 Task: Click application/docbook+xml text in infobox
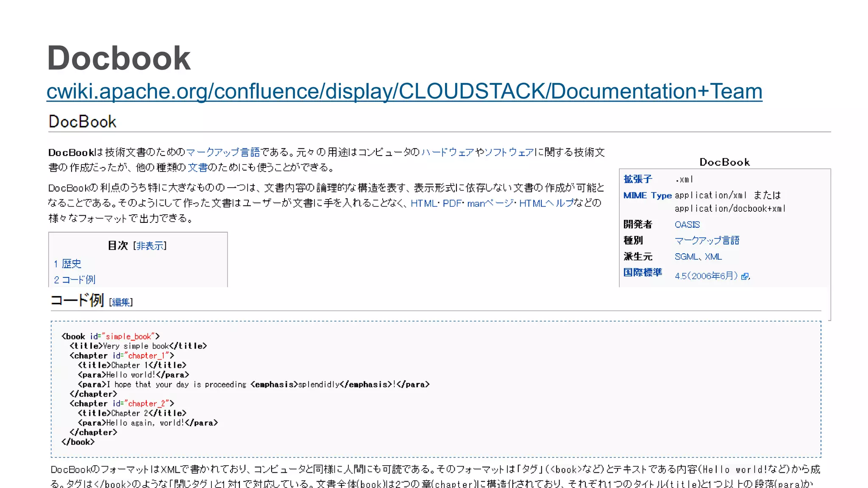click(730, 208)
